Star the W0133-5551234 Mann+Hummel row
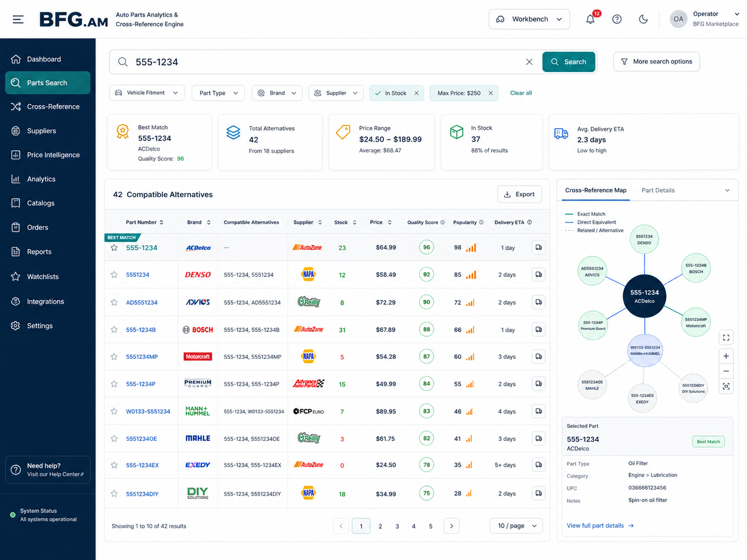The width and height of the screenshot is (747, 560). pyautogui.click(x=114, y=411)
